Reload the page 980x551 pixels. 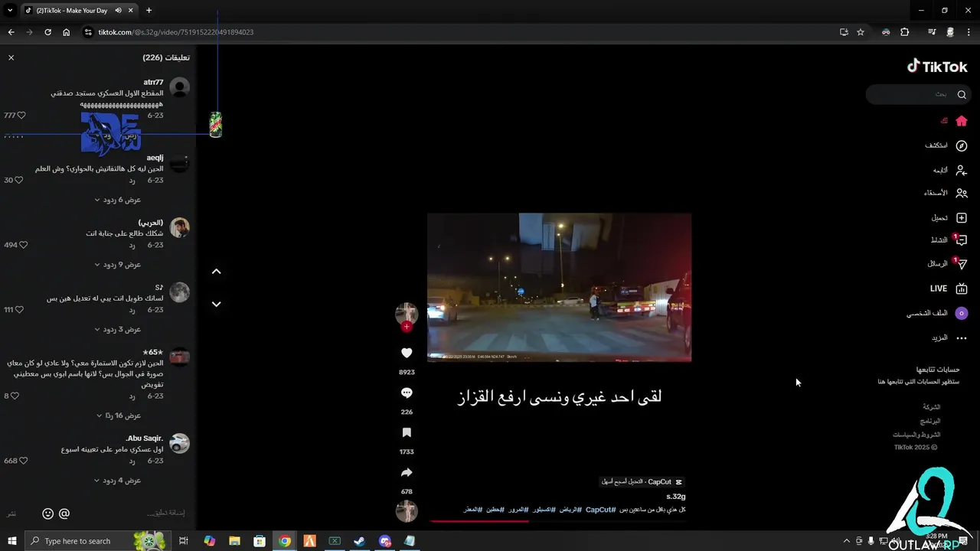pyautogui.click(x=47, y=32)
